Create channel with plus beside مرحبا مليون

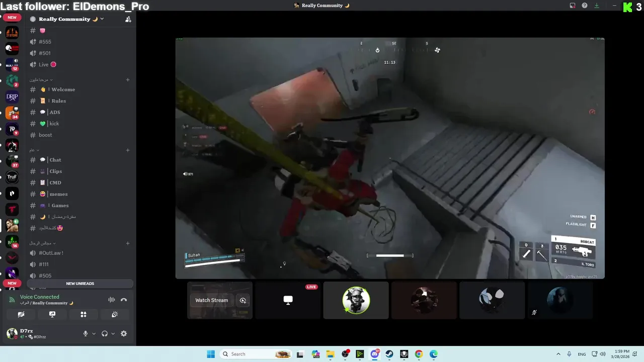(x=128, y=79)
